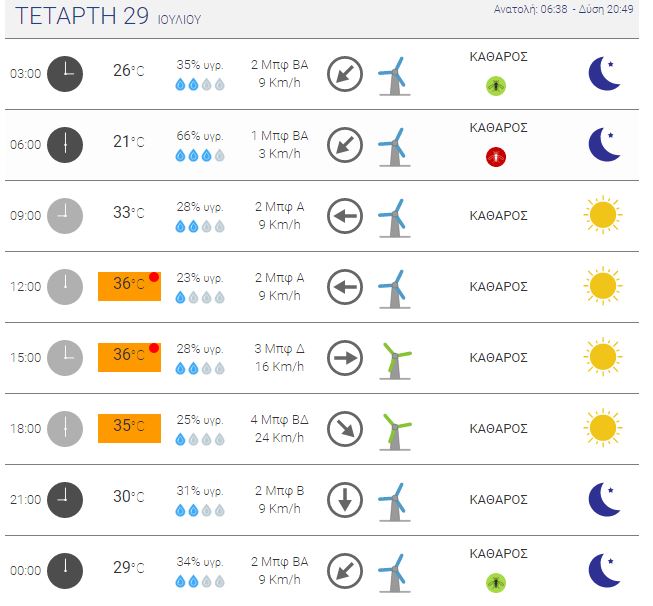This screenshot has height=606, width=653.
Task: Click the orange 35°C box at 18:00
Action: click(129, 428)
